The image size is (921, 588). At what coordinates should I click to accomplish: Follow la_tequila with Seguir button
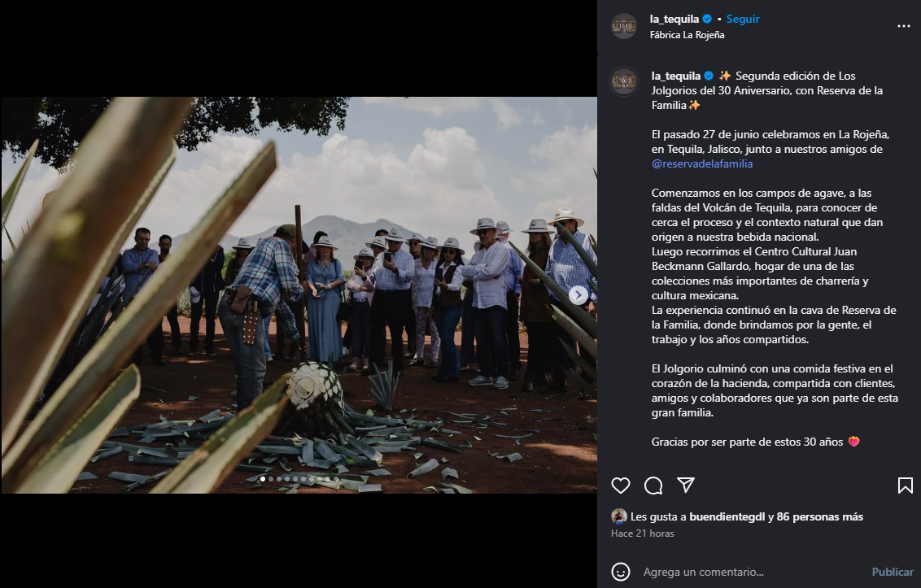pos(743,19)
